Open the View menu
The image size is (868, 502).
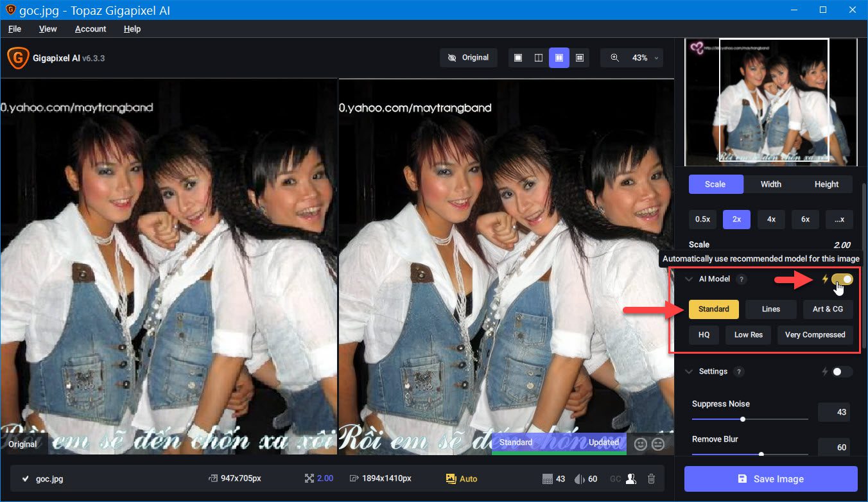tap(48, 29)
